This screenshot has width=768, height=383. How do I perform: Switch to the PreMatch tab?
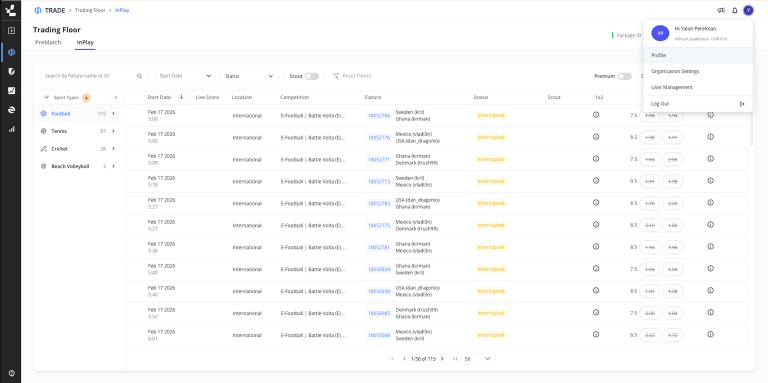click(x=48, y=43)
